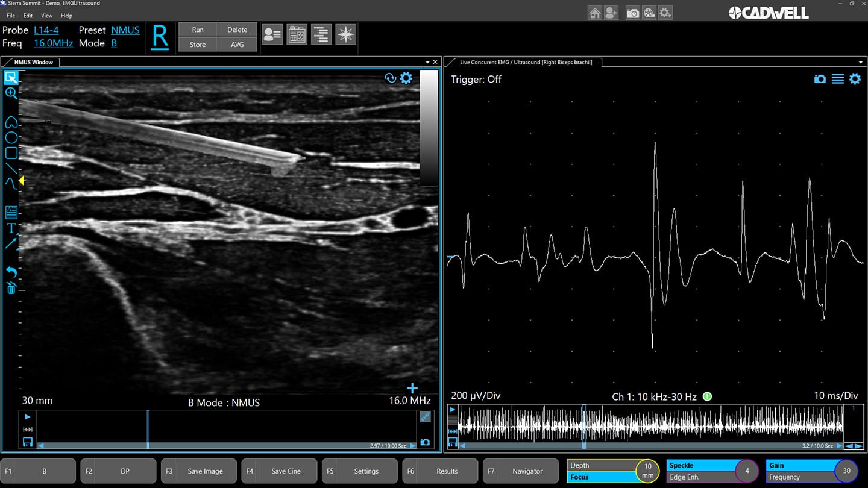Image resolution: width=868 pixels, height=488 pixels.
Task: Click the F3 Save Image button
Action: (198, 471)
